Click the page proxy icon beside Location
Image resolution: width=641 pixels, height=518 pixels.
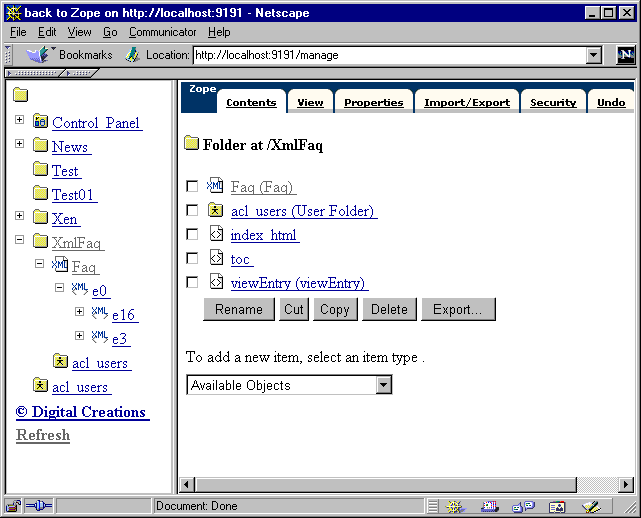(132, 55)
